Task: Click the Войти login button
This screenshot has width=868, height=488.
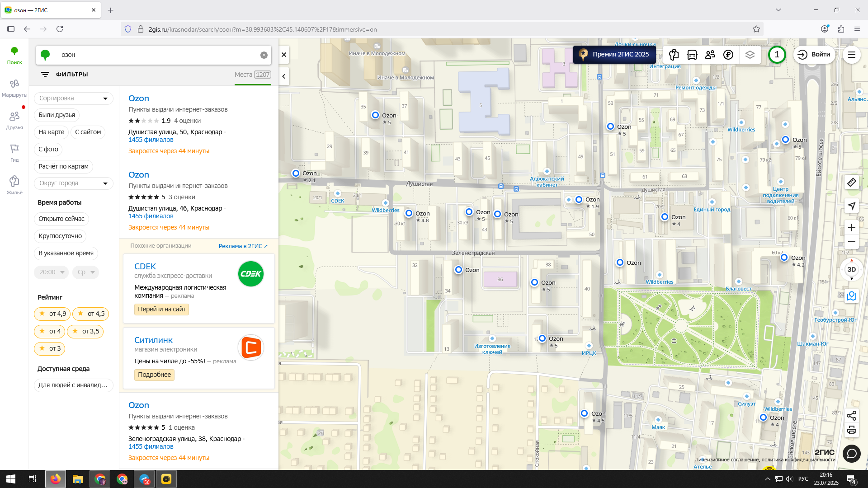Action: click(814, 55)
